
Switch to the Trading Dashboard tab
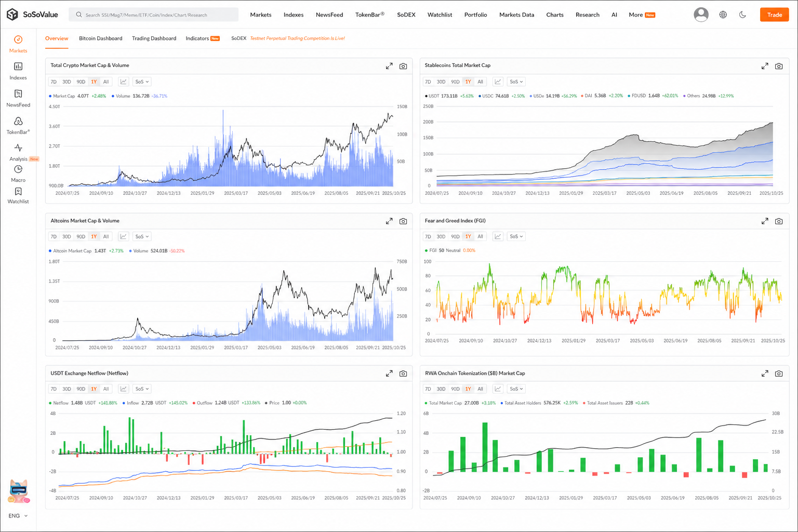pos(154,38)
